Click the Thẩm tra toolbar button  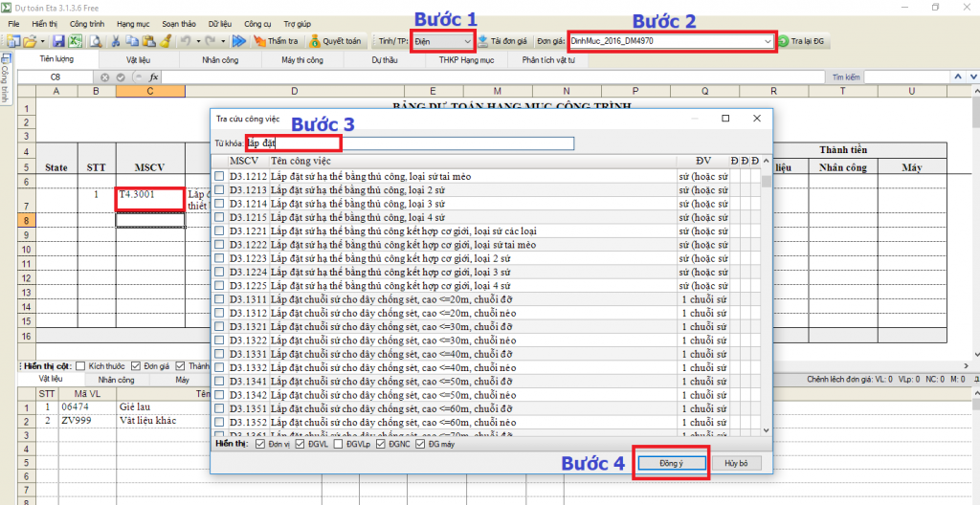(276, 41)
